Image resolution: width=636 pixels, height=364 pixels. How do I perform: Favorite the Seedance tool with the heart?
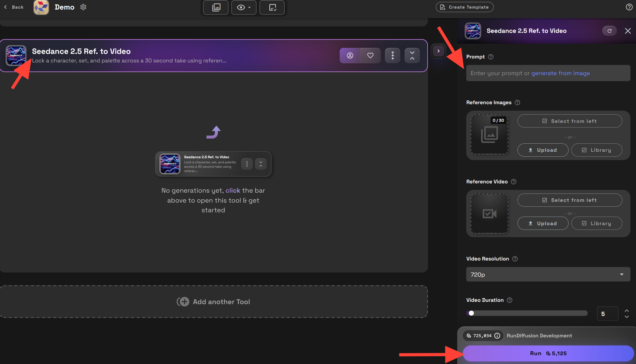[370, 56]
